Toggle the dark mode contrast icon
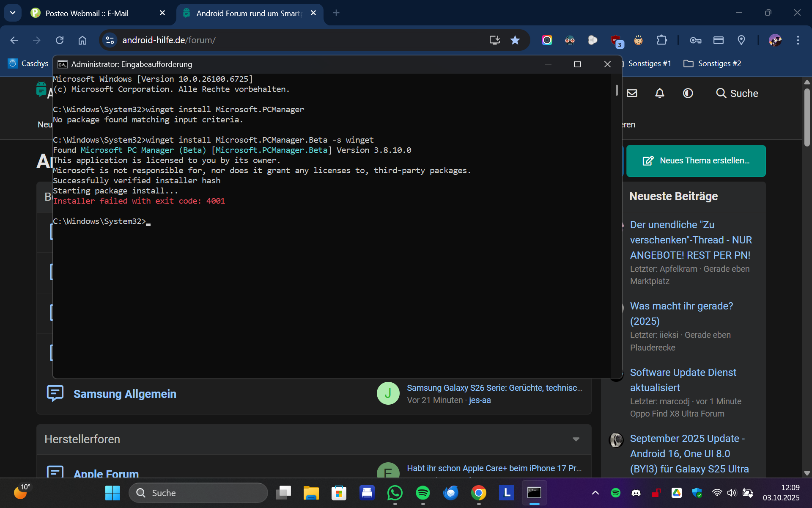 point(688,93)
